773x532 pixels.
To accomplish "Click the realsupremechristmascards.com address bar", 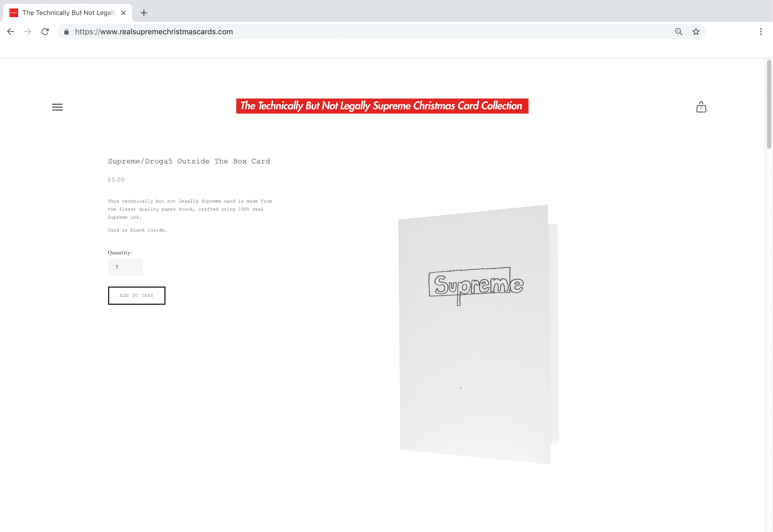I will click(367, 32).
